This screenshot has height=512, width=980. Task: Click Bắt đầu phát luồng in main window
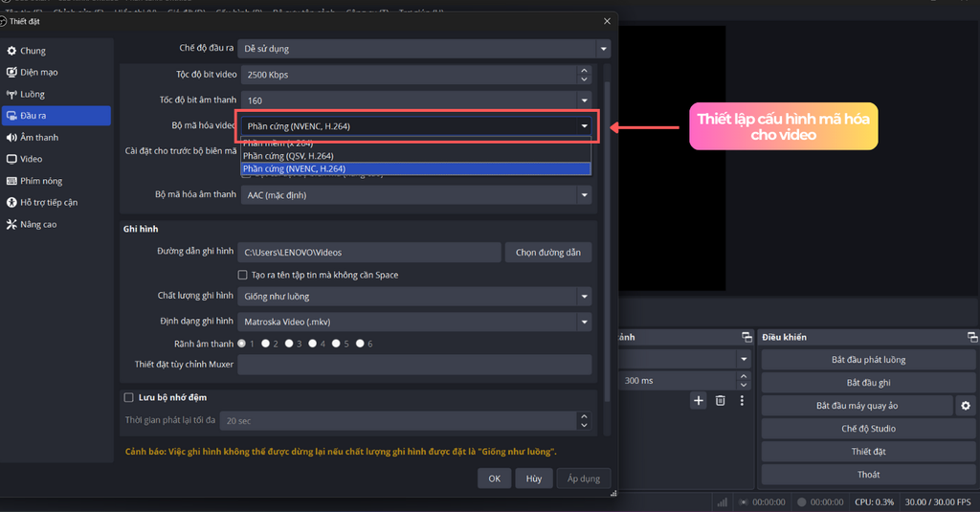coord(868,360)
